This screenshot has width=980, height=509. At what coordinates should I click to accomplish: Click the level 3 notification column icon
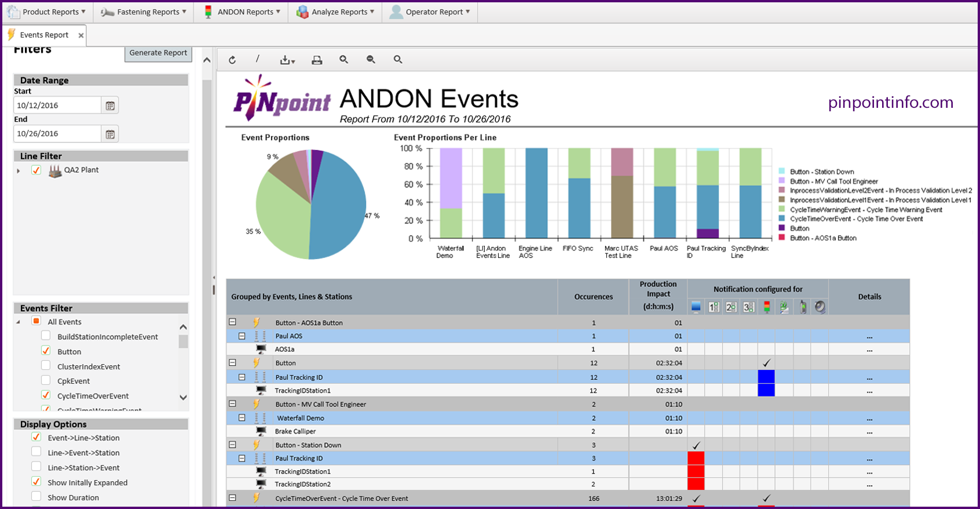click(x=749, y=307)
